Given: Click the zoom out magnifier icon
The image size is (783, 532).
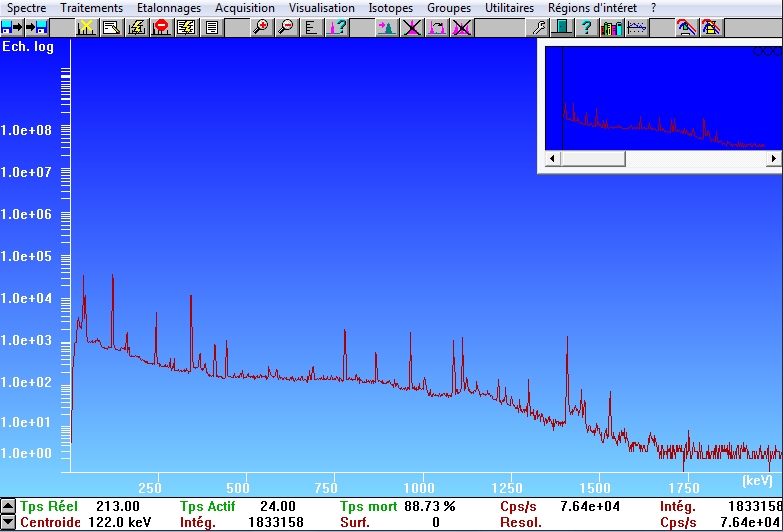Looking at the screenshot, I should tap(286, 27).
